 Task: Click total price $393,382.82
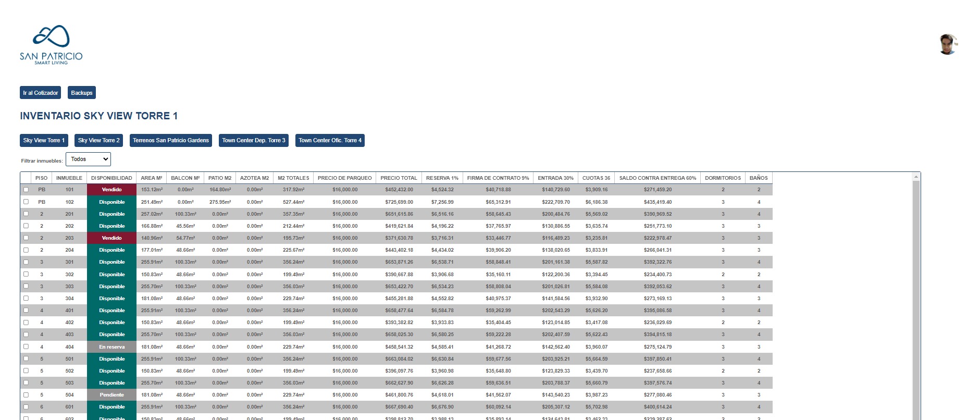coord(399,323)
